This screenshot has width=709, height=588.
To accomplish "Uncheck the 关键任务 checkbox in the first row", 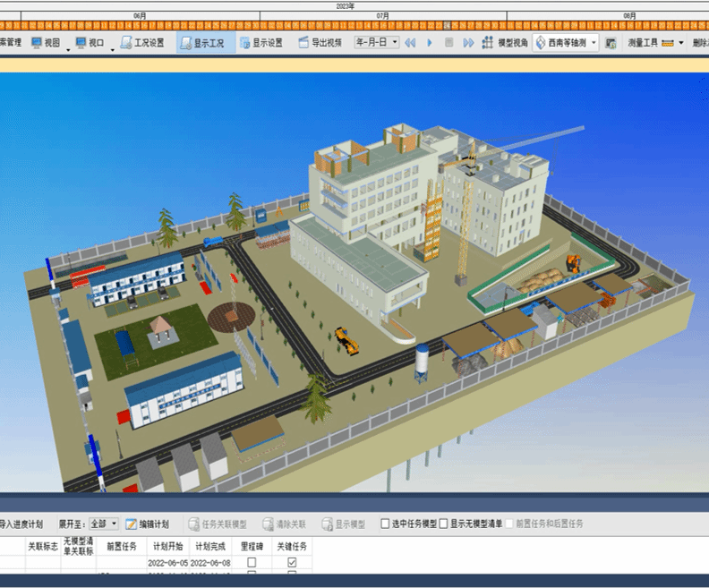I will click(x=292, y=562).
